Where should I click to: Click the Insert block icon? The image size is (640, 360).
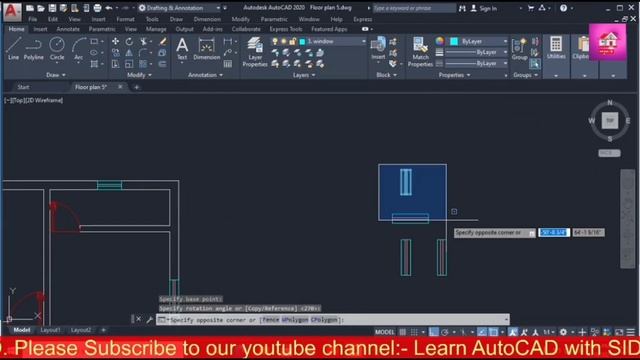(x=378, y=48)
